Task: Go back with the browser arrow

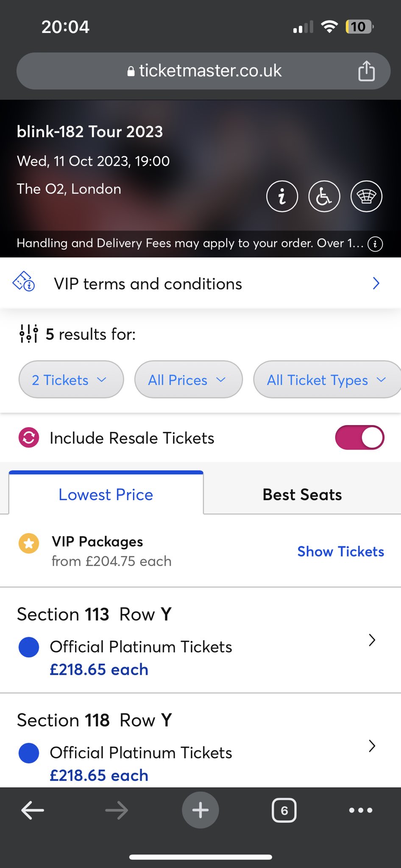Action: click(33, 810)
